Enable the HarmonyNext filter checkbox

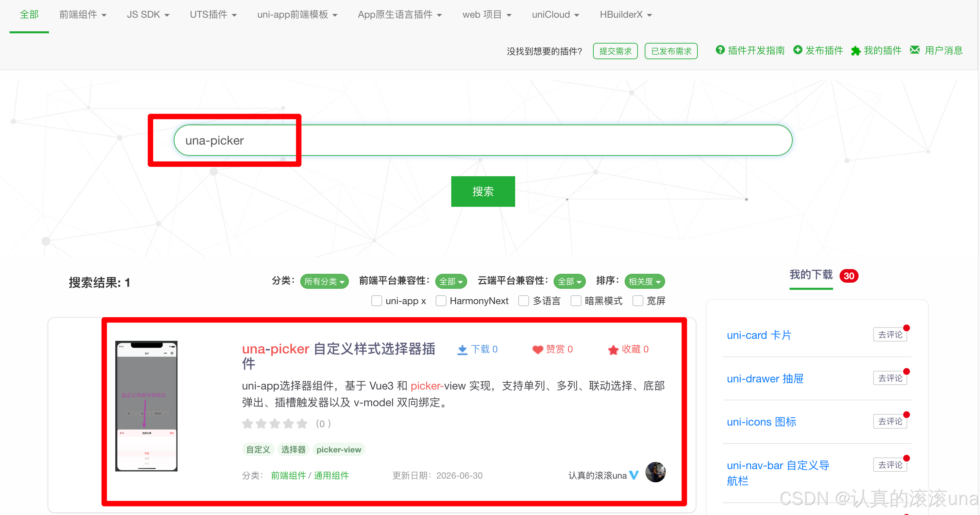[x=441, y=301]
